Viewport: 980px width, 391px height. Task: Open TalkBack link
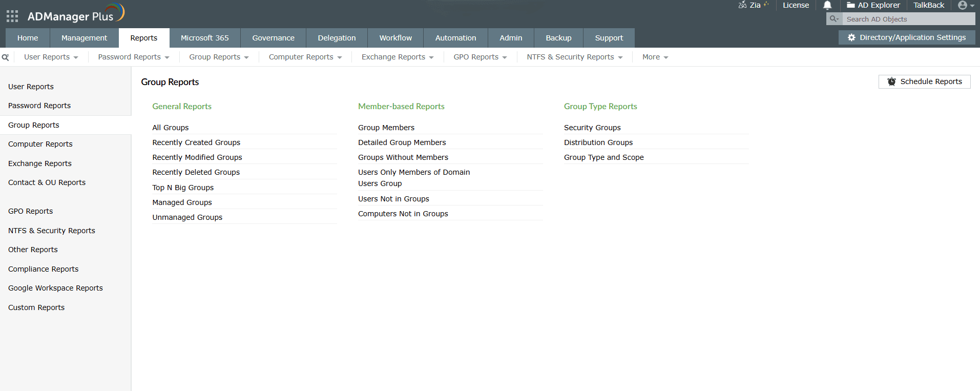(x=928, y=5)
